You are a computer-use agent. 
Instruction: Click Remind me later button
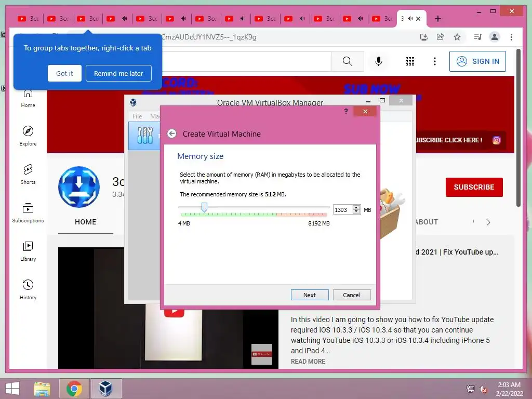pyautogui.click(x=118, y=73)
